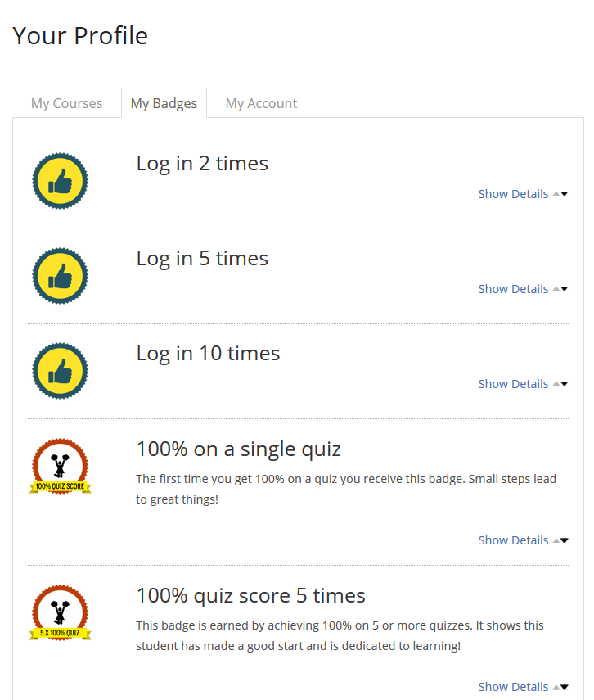Click the 5 x 100% Quiz badge icon

coord(60,613)
